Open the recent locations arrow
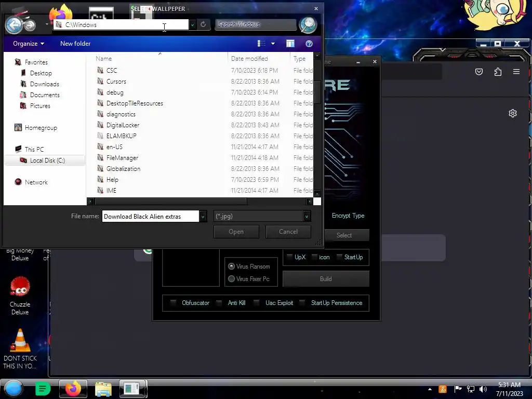This screenshot has height=399, width=532. point(47,24)
